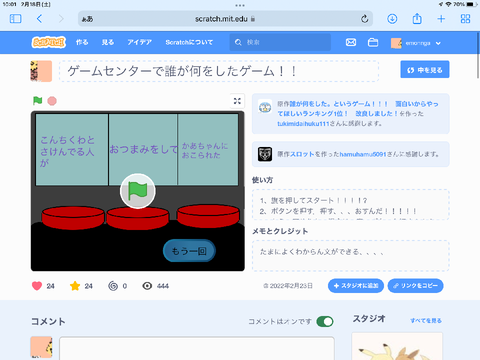Screen dimensions: 480x360
Task: Tap your avatar beside comment box
Action: coord(41,347)
